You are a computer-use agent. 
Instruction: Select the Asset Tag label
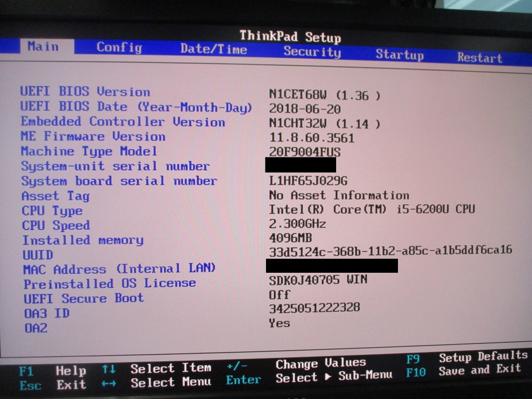click(x=56, y=196)
